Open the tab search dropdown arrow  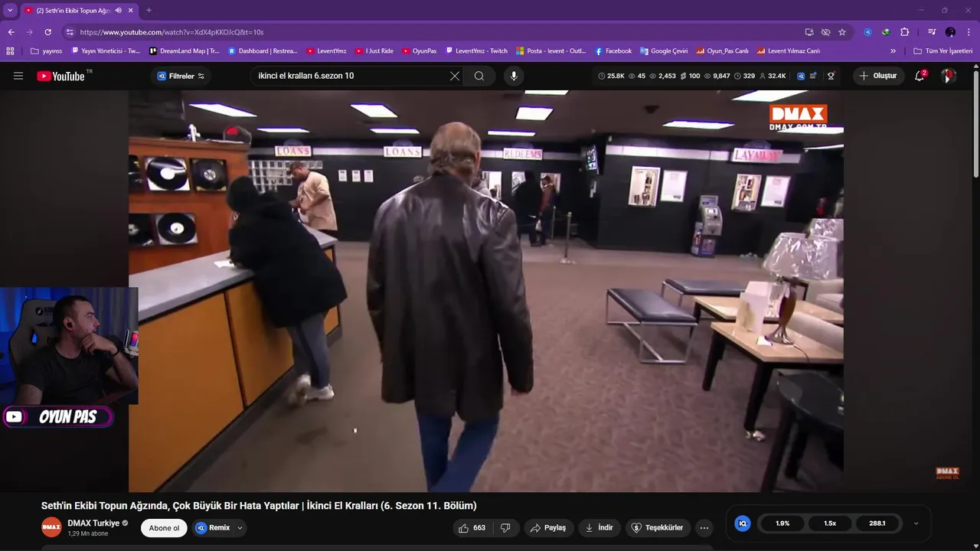tap(10, 10)
